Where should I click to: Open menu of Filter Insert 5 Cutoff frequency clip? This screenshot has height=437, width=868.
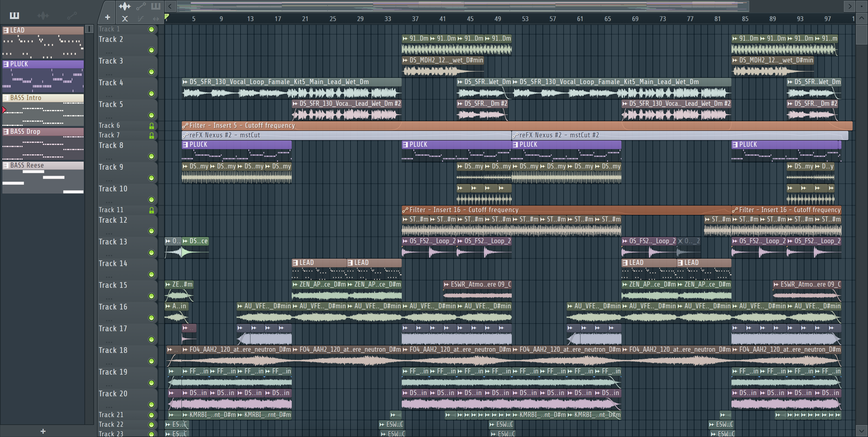[185, 126]
